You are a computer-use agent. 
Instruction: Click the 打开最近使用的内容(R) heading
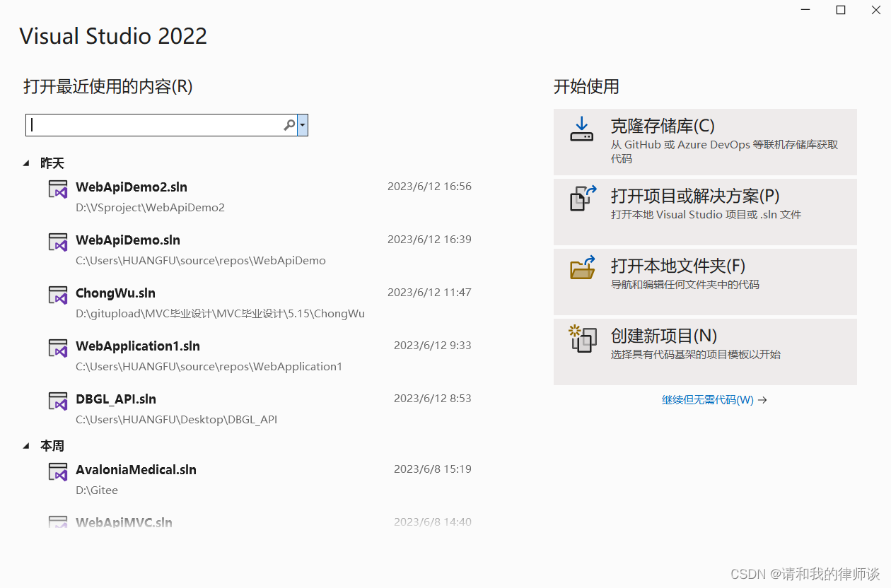(108, 87)
